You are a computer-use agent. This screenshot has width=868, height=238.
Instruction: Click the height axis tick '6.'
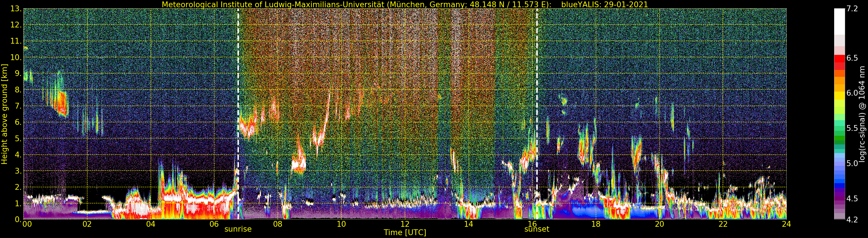tap(18, 122)
